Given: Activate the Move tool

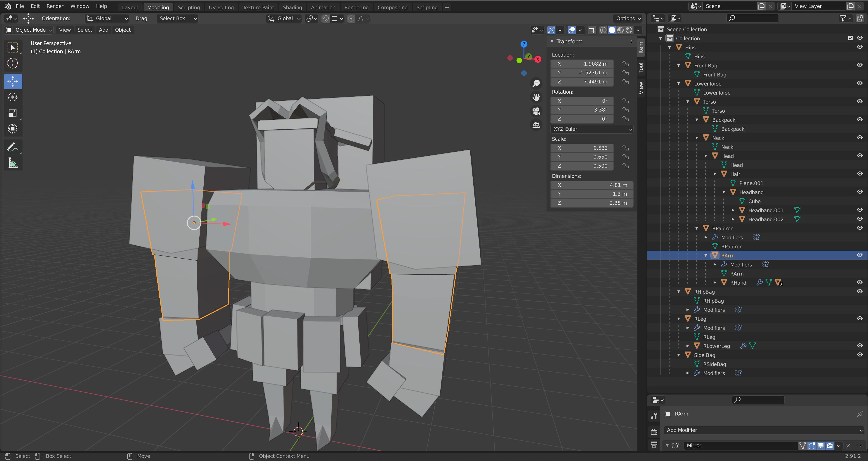Looking at the screenshot, I should [x=13, y=81].
